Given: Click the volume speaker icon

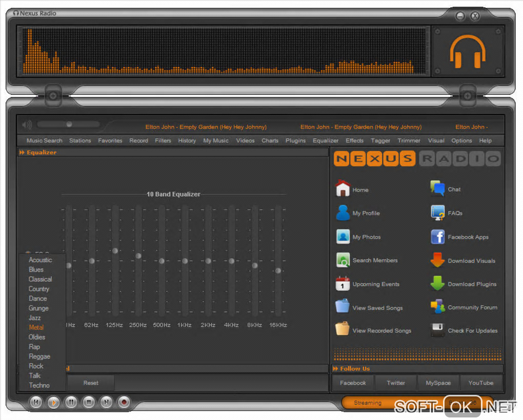Looking at the screenshot, I should tap(26, 125).
